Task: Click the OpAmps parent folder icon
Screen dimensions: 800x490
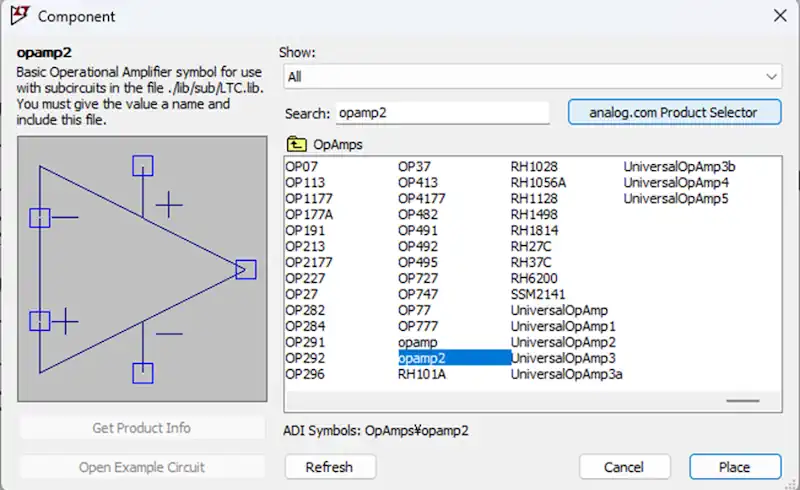Action: pos(296,144)
